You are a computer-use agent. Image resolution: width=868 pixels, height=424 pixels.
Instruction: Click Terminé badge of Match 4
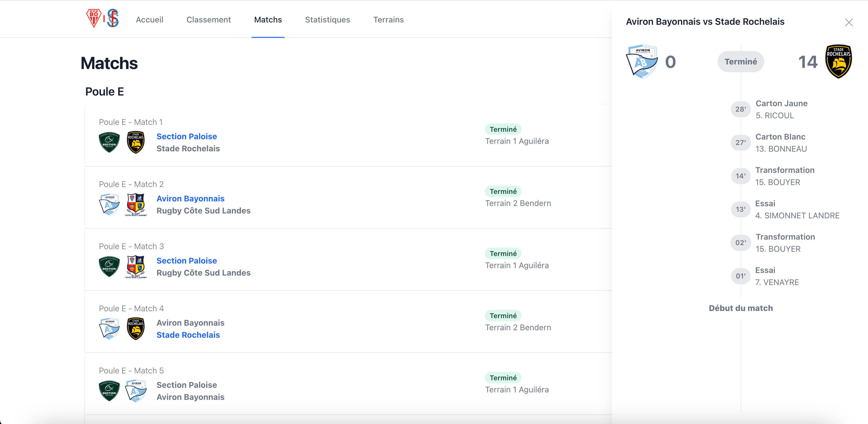pyautogui.click(x=503, y=316)
